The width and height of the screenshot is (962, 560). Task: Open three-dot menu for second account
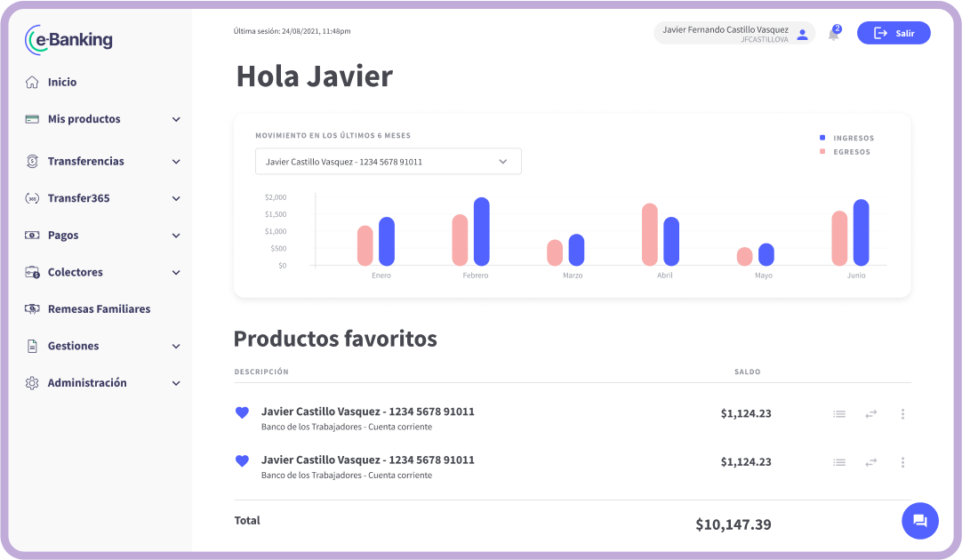(x=902, y=462)
